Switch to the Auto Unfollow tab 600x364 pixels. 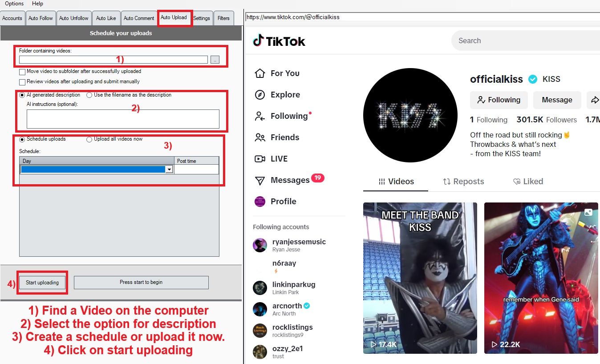pyautogui.click(x=74, y=18)
